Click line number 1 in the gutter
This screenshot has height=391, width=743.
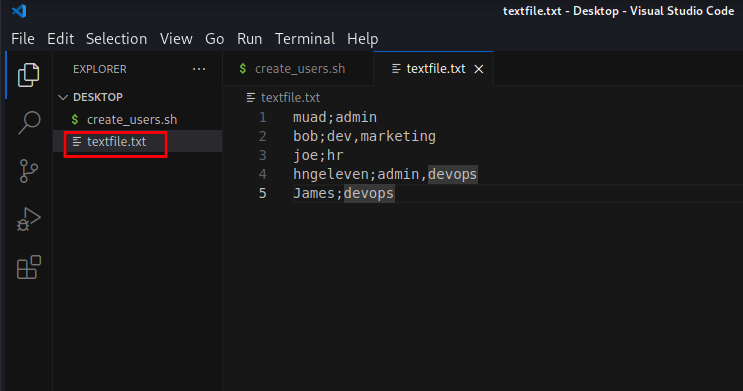click(263, 117)
